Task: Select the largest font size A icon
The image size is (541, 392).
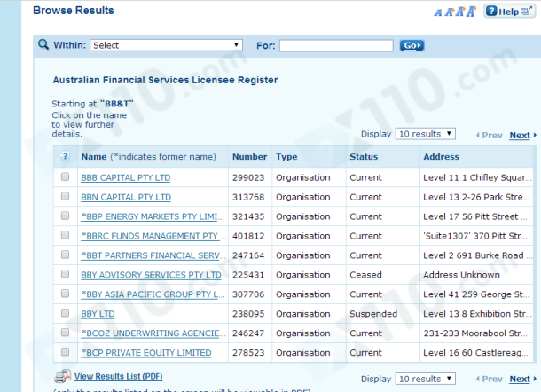Action: tap(471, 11)
